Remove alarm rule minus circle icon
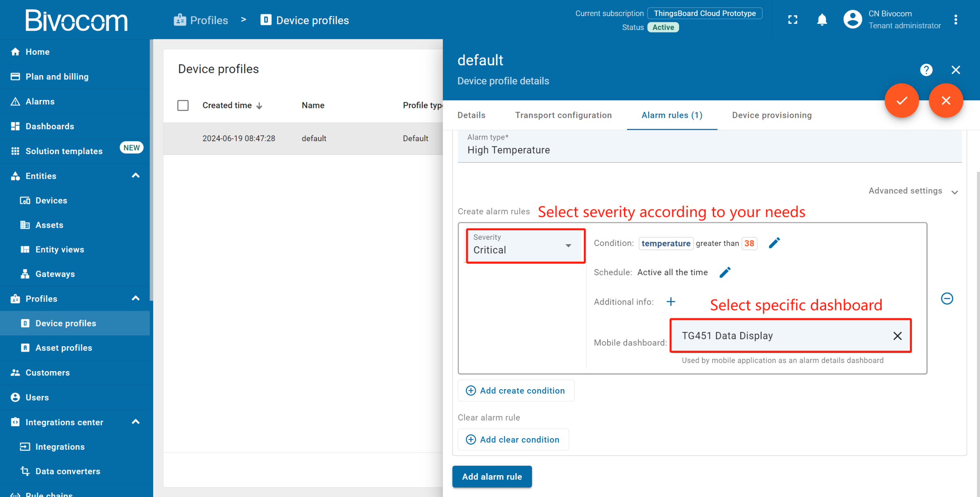 click(947, 298)
